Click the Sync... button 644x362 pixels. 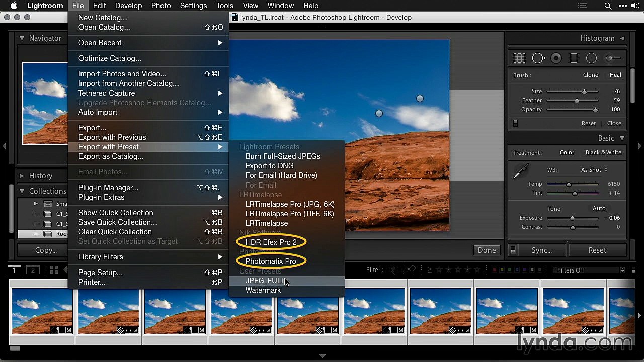(542, 250)
